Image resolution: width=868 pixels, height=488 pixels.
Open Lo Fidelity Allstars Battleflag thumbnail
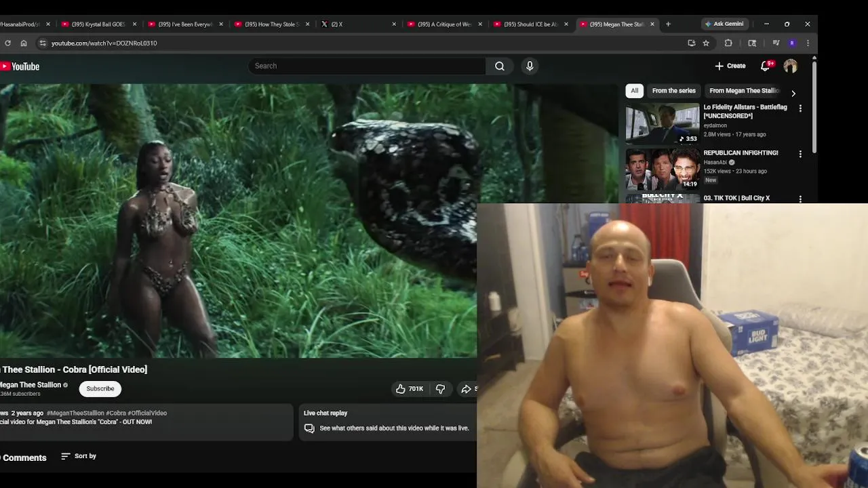coord(663,123)
